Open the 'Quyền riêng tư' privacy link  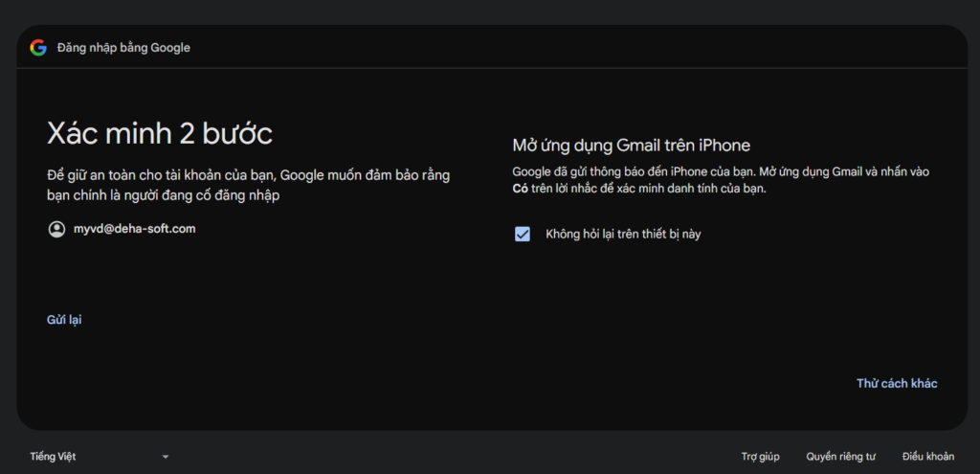point(840,457)
